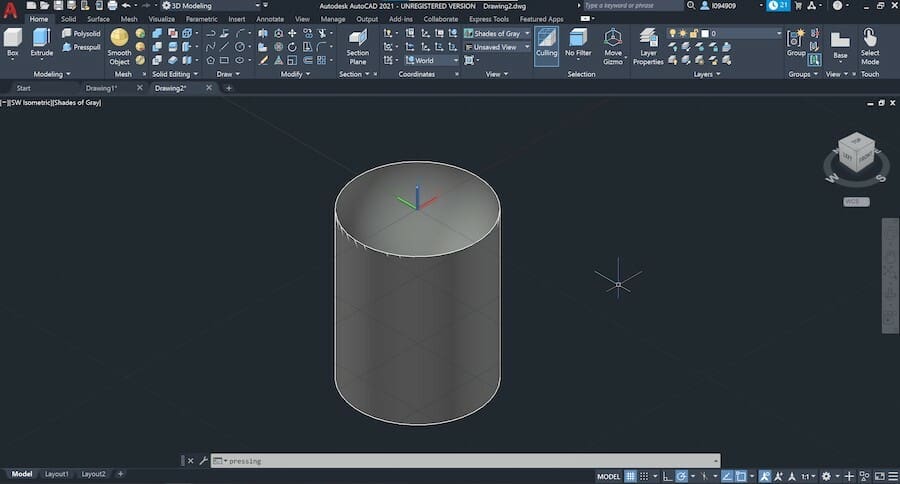Select the Move Gizmo tool
Viewport: 900px width, 484px height.
(x=613, y=46)
